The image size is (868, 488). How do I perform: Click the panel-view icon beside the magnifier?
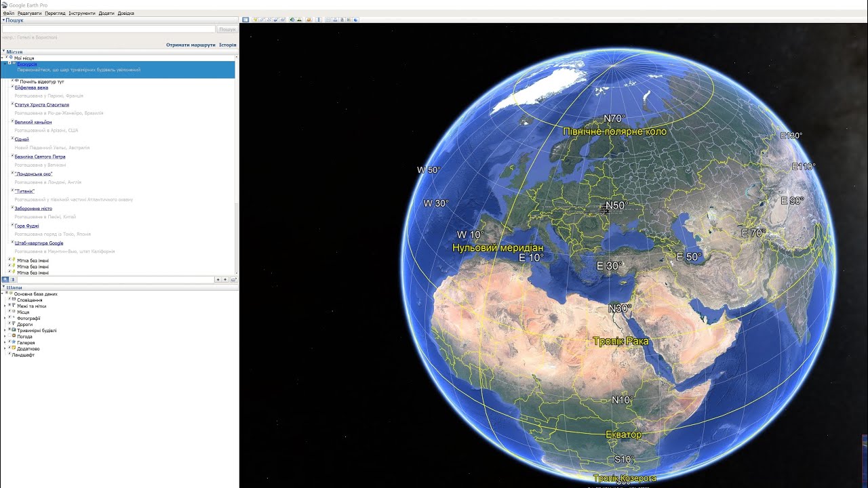12,279
